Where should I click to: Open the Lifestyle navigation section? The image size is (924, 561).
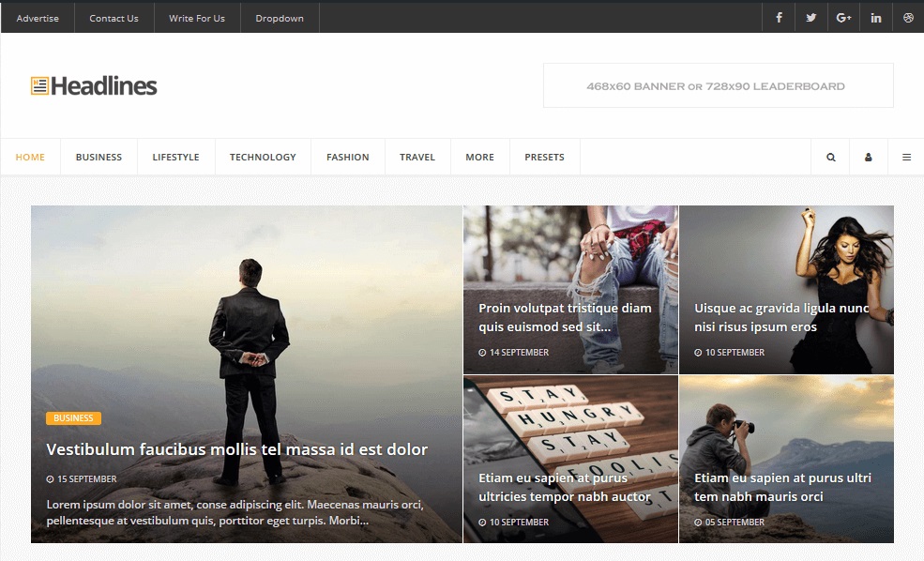click(175, 158)
